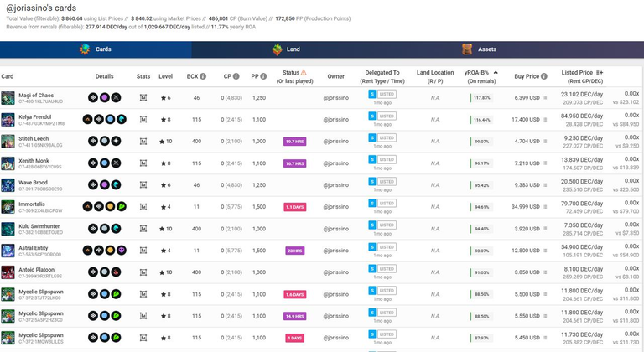Click Stitch Leech card name
Screen dimensions: 644x352
click(34, 139)
